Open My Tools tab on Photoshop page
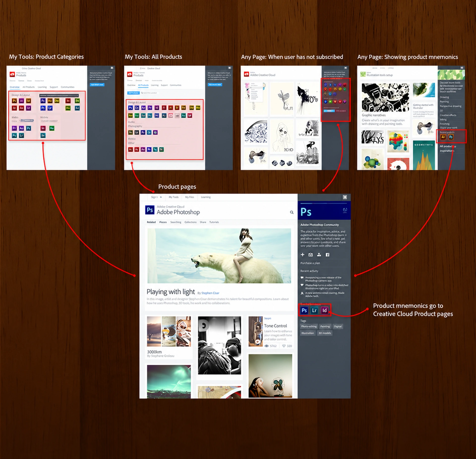The height and width of the screenshot is (459, 476). pyautogui.click(x=174, y=197)
